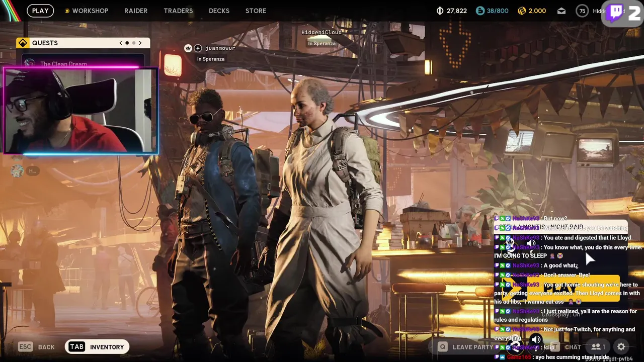
Task: Visit the STORE tab
Action: click(256, 11)
